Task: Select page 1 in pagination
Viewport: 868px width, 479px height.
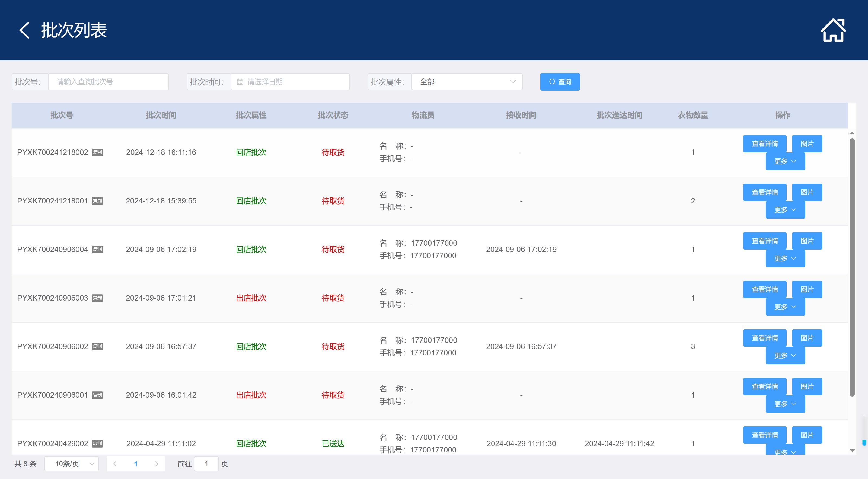Action: [x=135, y=464]
